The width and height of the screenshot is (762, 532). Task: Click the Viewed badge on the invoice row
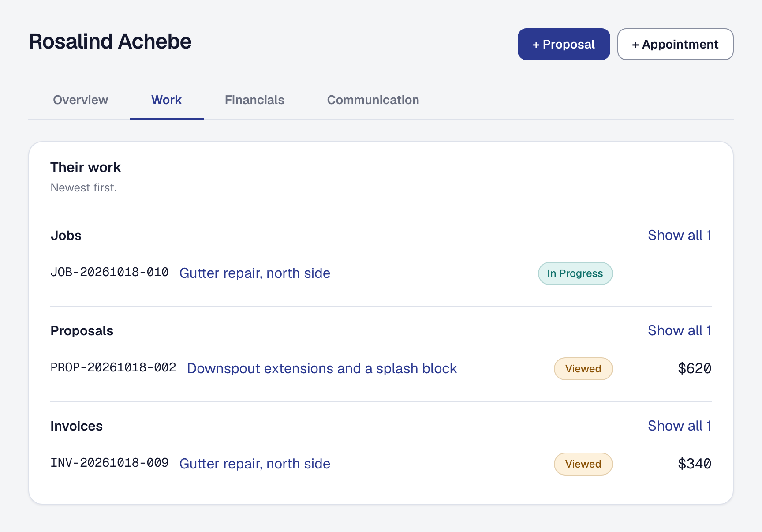click(x=583, y=464)
